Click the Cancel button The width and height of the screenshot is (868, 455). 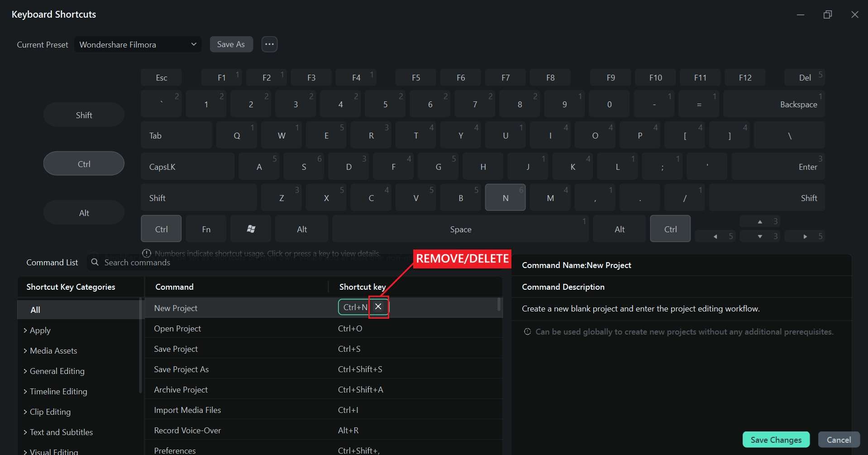(839, 440)
